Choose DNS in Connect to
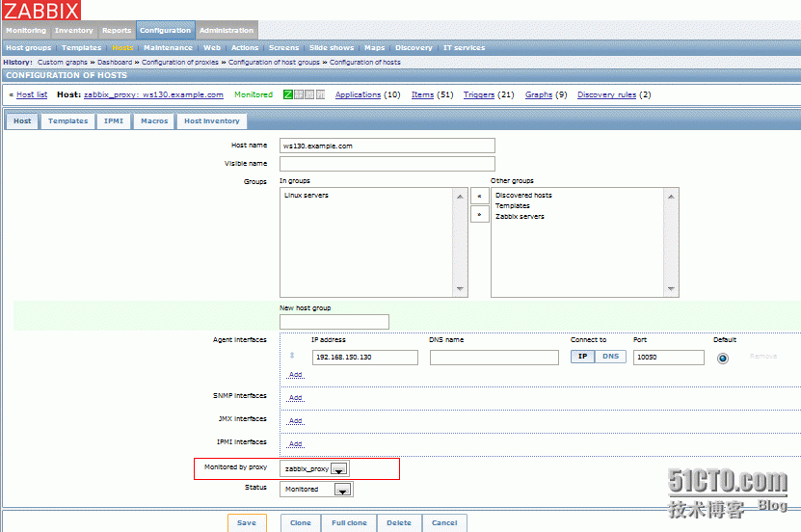 [611, 357]
